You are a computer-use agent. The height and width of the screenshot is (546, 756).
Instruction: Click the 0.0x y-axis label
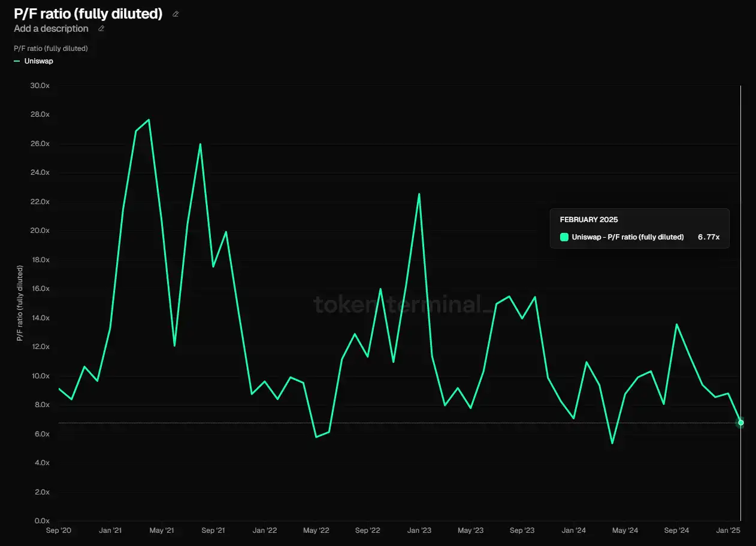[41, 521]
